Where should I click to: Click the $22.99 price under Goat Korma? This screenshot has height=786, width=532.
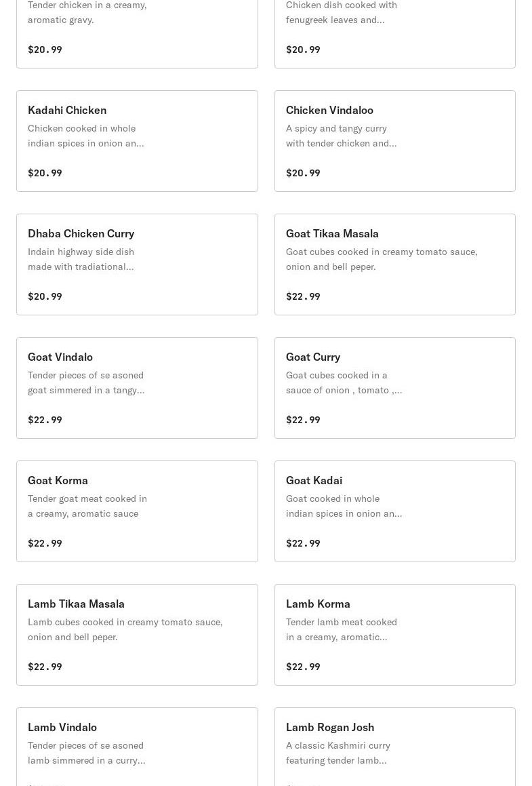point(45,543)
